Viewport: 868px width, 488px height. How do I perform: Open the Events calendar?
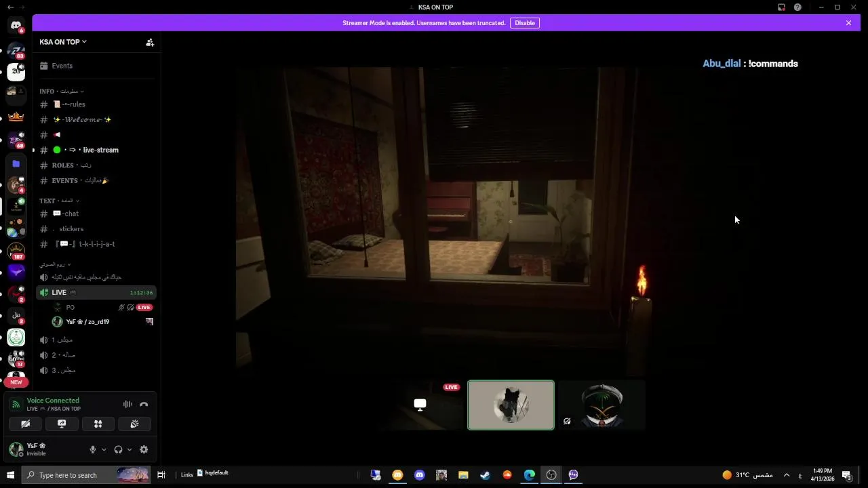96,66
